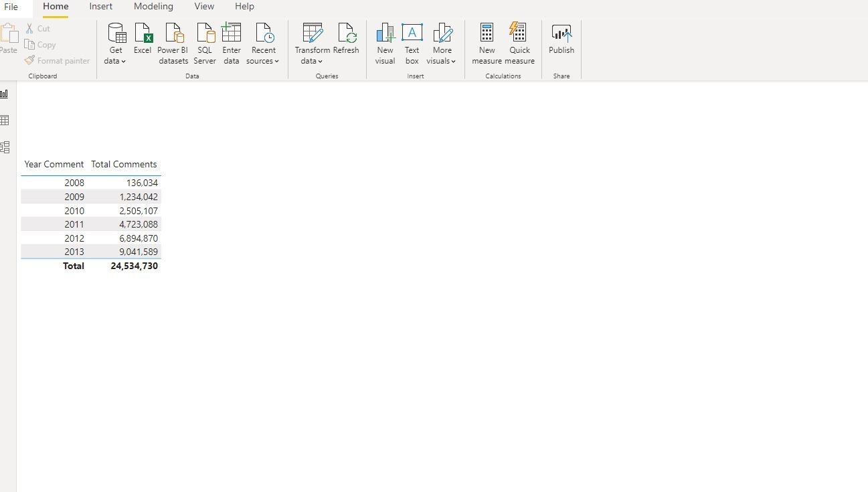Switch to Data view in sidebar
The width and height of the screenshot is (868, 492).
click(x=5, y=120)
